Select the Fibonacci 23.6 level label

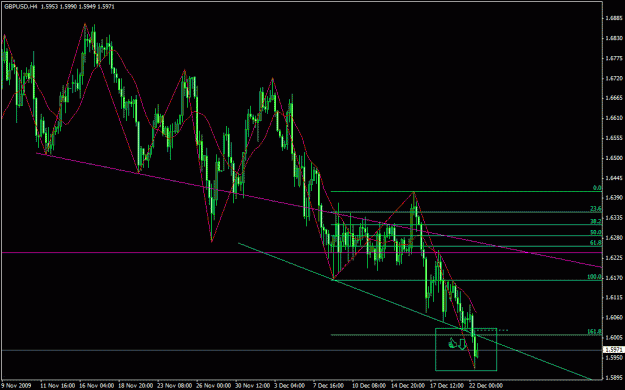(x=596, y=208)
